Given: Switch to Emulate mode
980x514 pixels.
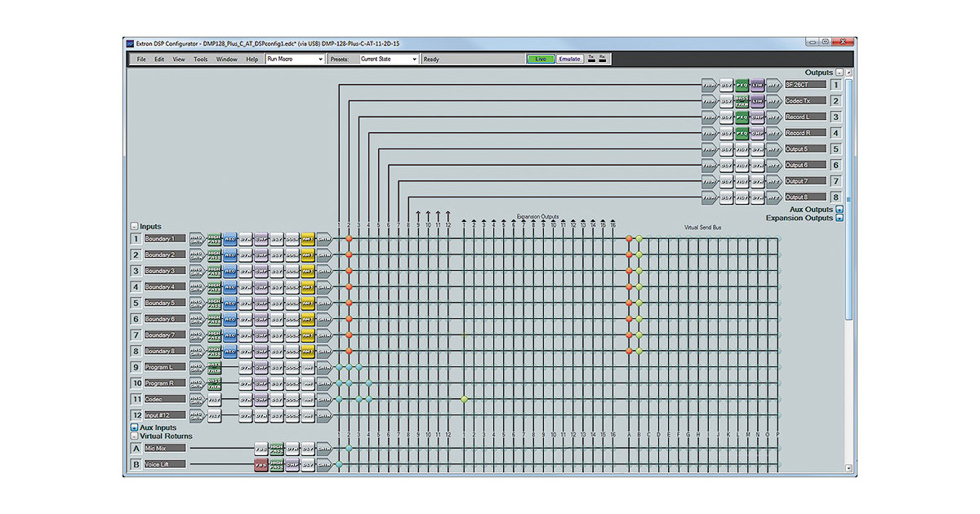Looking at the screenshot, I should pyautogui.click(x=570, y=59).
